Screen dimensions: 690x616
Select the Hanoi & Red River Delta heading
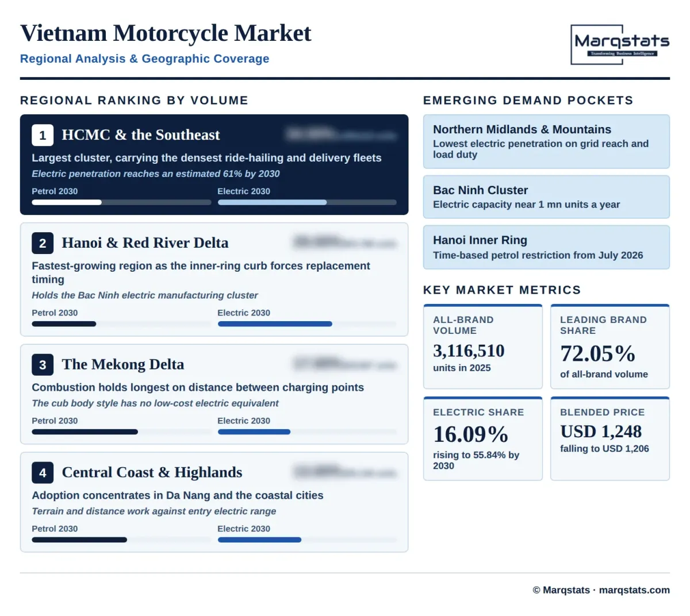[x=145, y=243]
